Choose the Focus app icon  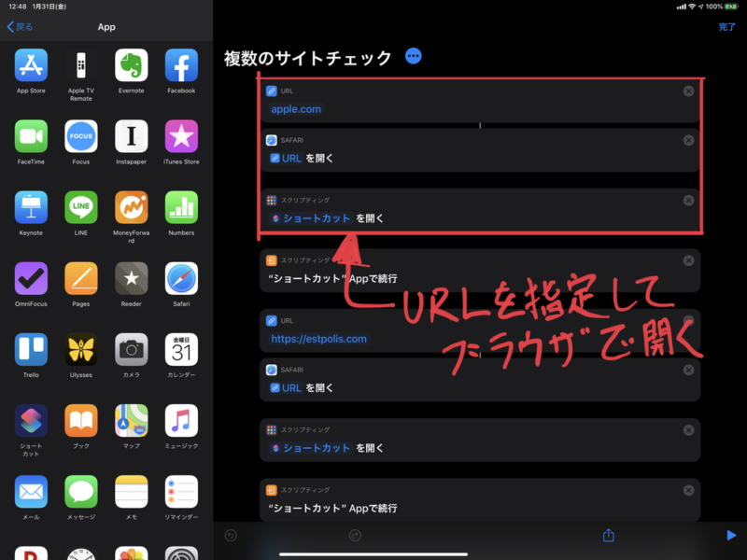(81, 136)
